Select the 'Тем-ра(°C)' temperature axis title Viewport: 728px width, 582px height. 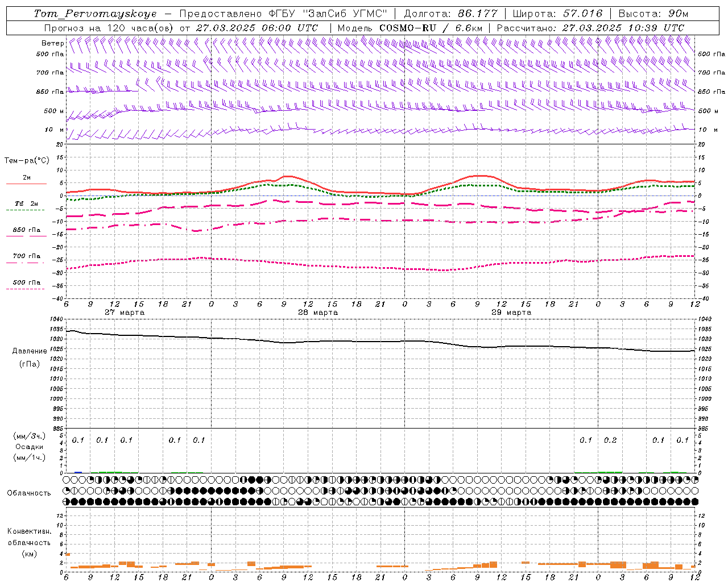[27, 161]
